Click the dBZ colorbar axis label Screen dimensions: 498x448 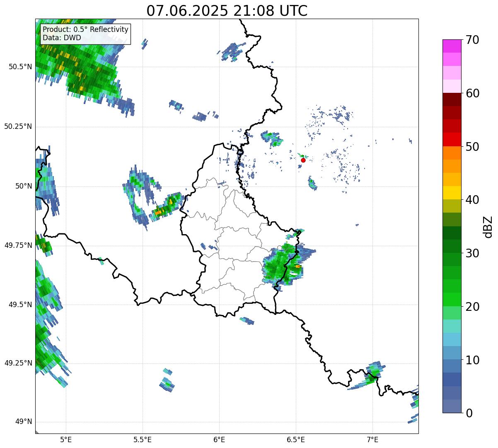pos(488,227)
